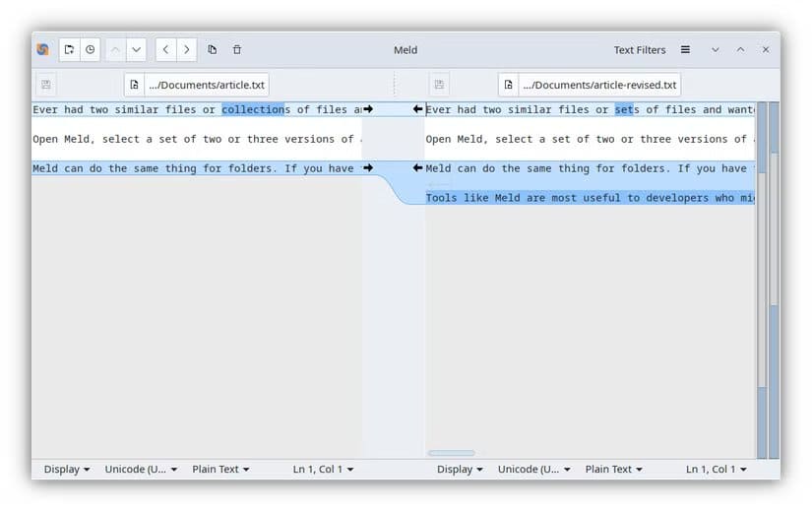
Task: Click 'Tools like Meld are most useful' line
Action: [x=590, y=198]
